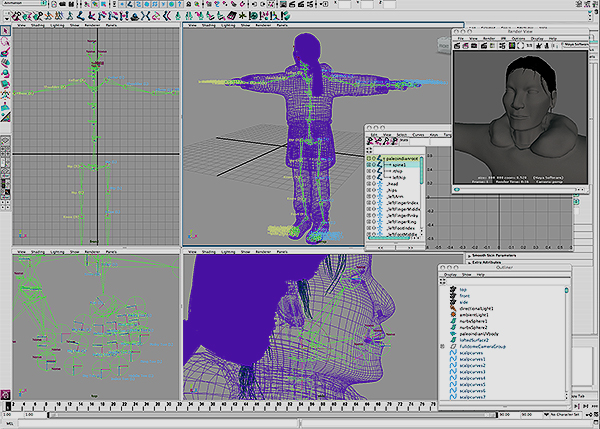Open the Show menu in the Outliner window
Image resolution: width=600 pixels, height=429 pixels.
466,274
